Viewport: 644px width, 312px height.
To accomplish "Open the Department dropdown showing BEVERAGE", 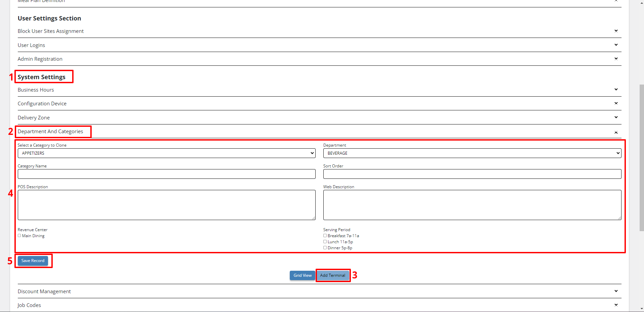I will (472, 153).
